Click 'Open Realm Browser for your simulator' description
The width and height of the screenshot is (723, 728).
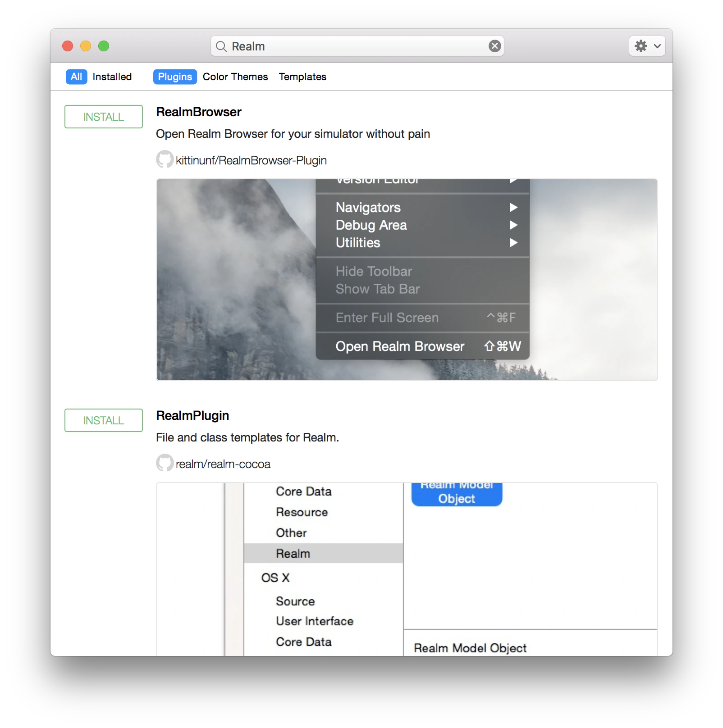293,134
